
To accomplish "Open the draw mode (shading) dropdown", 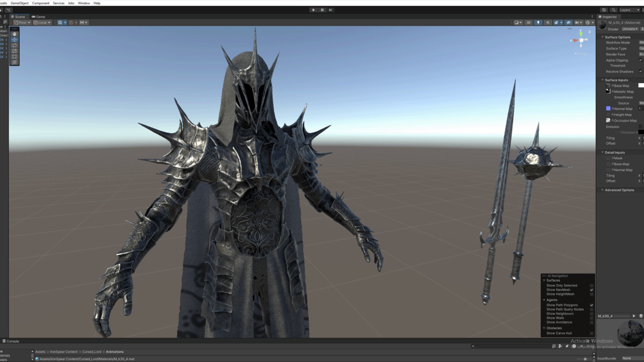I will (518, 23).
